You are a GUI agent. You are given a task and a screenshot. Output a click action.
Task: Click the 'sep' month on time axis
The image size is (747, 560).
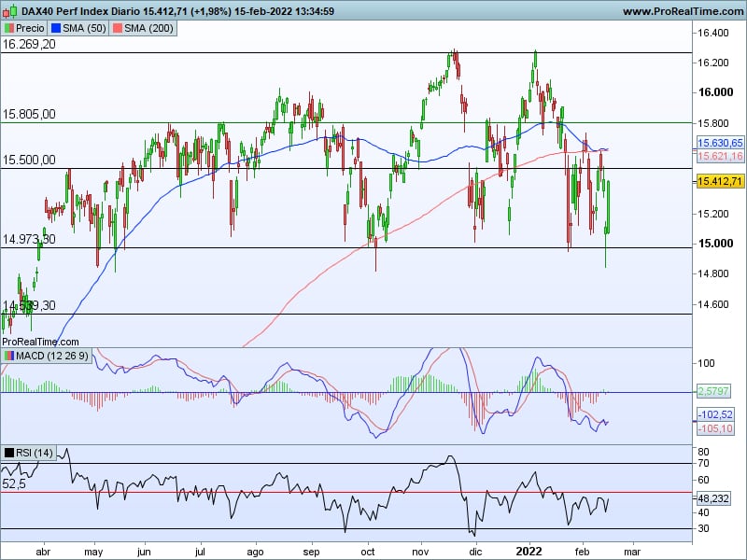point(311,552)
